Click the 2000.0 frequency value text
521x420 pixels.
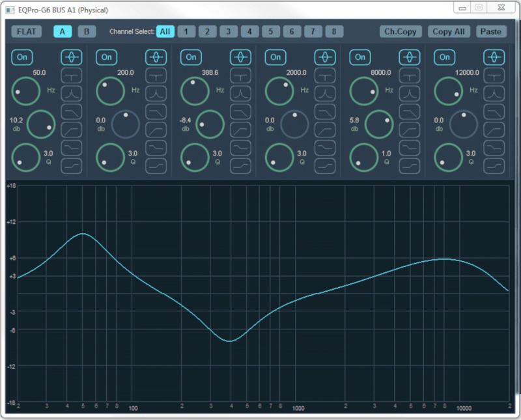point(296,72)
